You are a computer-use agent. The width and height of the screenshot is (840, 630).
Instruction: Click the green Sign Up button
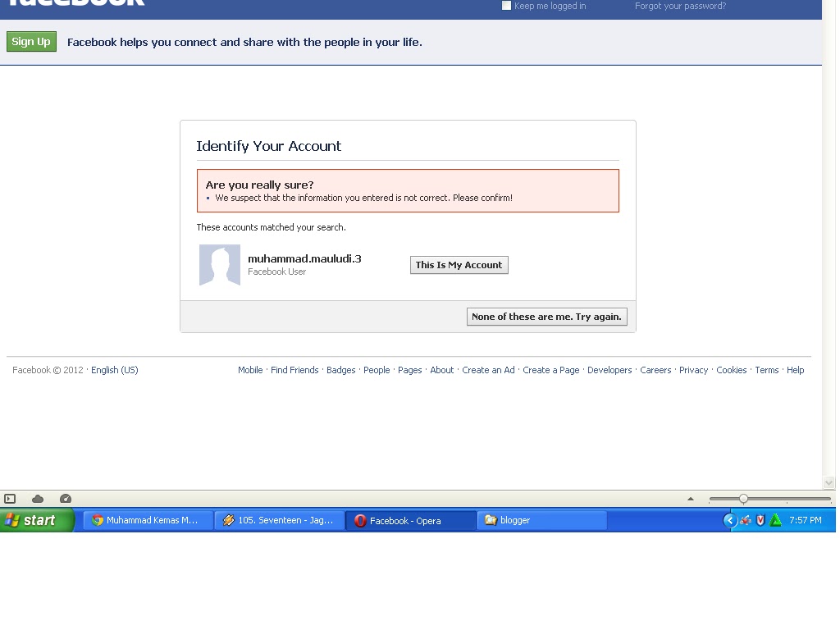pos(31,42)
